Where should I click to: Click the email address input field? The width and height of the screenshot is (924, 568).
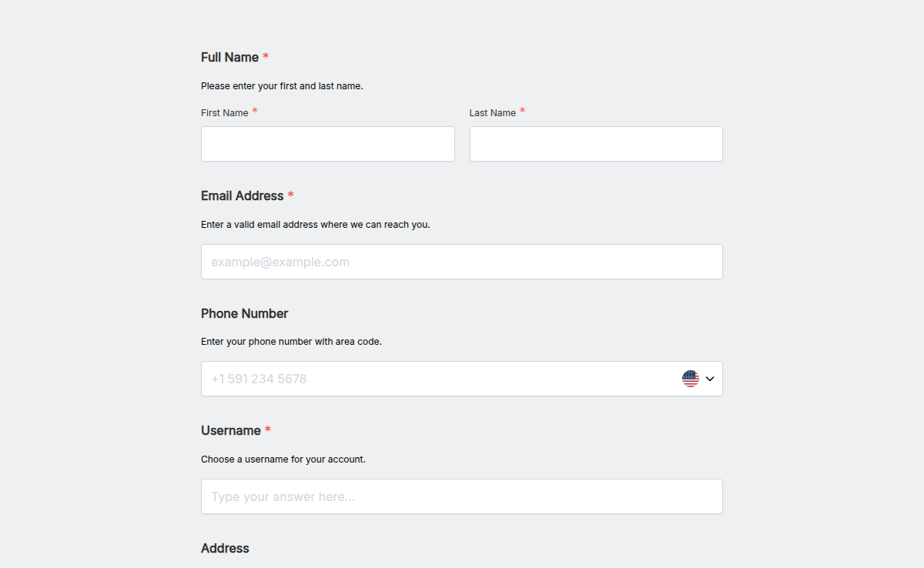(461, 262)
